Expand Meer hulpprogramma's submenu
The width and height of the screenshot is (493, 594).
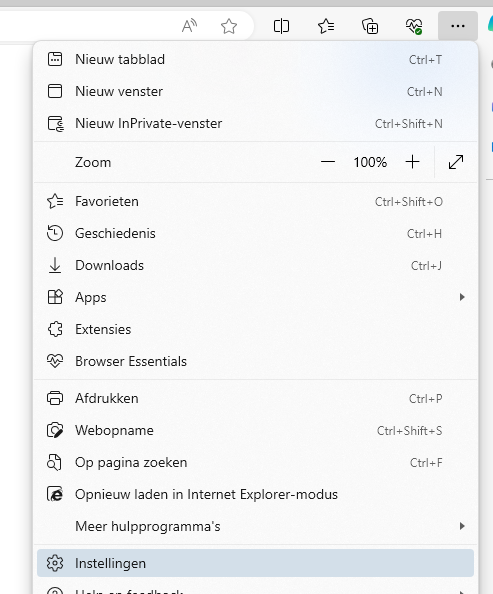(x=255, y=526)
